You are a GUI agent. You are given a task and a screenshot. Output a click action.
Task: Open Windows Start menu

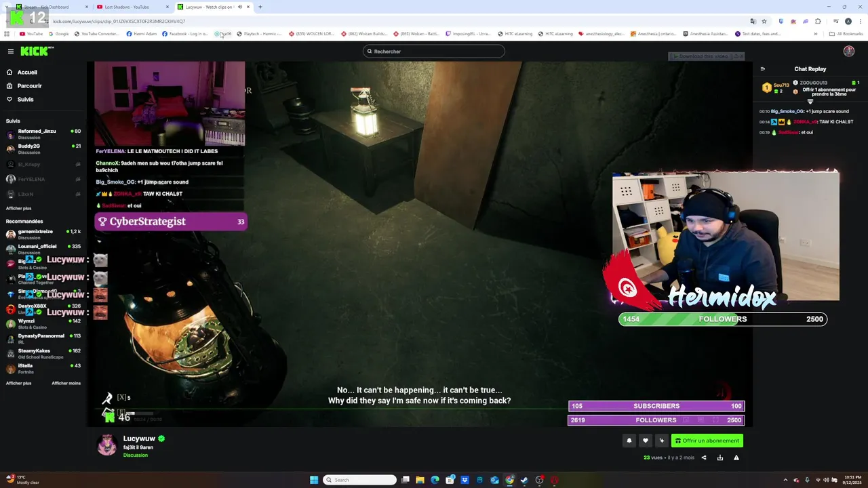[314, 480]
